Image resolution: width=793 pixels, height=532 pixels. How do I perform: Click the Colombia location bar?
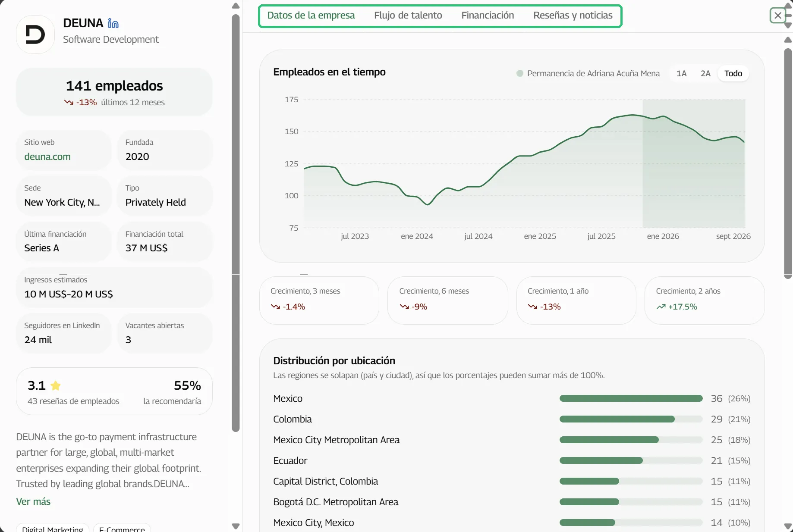(x=631, y=419)
